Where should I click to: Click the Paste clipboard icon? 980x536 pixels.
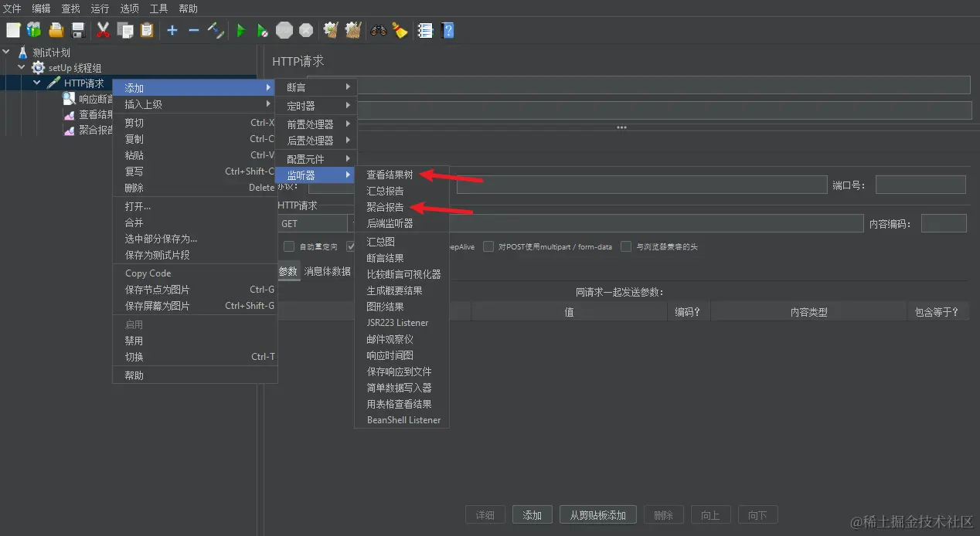click(147, 30)
